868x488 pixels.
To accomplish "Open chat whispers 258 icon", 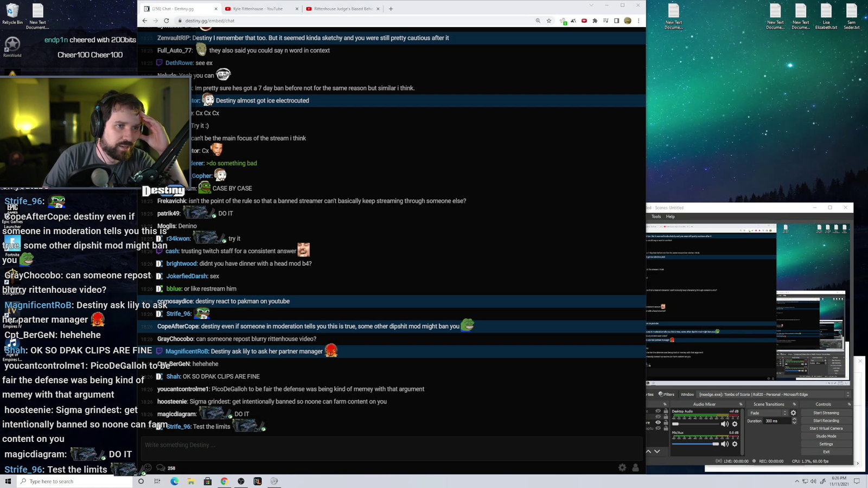I will 165,467.
